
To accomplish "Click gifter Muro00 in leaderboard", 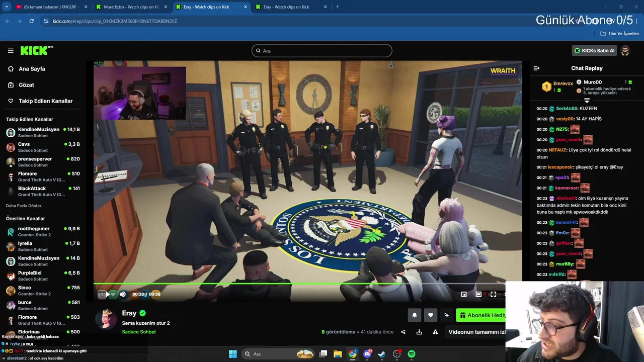I will 593,82.
